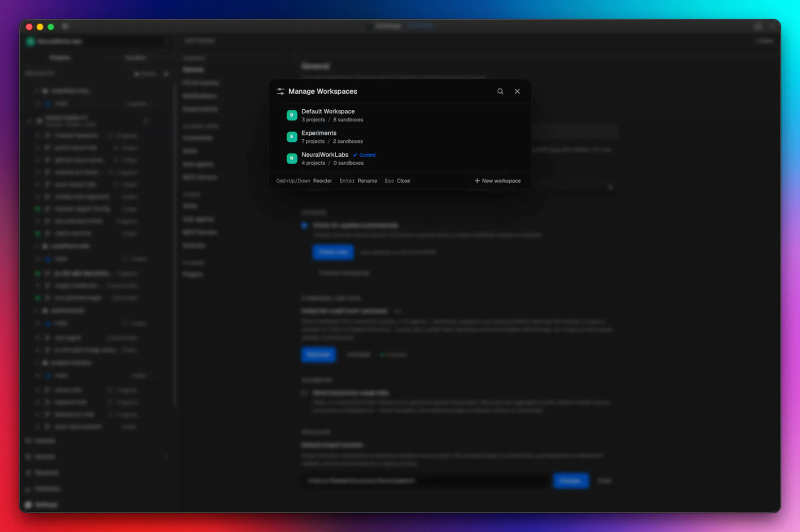Click '7 projects / 2 sandboxes' text

[332, 141]
